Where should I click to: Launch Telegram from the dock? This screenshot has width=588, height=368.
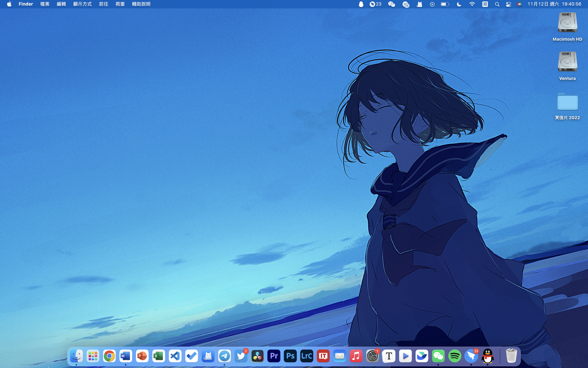tap(224, 356)
